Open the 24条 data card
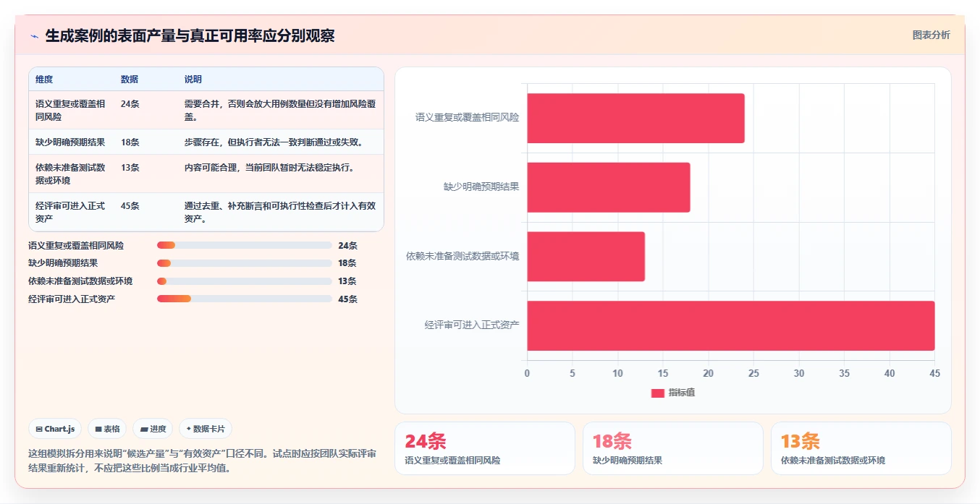The image size is (980, 504). [485, 448]
